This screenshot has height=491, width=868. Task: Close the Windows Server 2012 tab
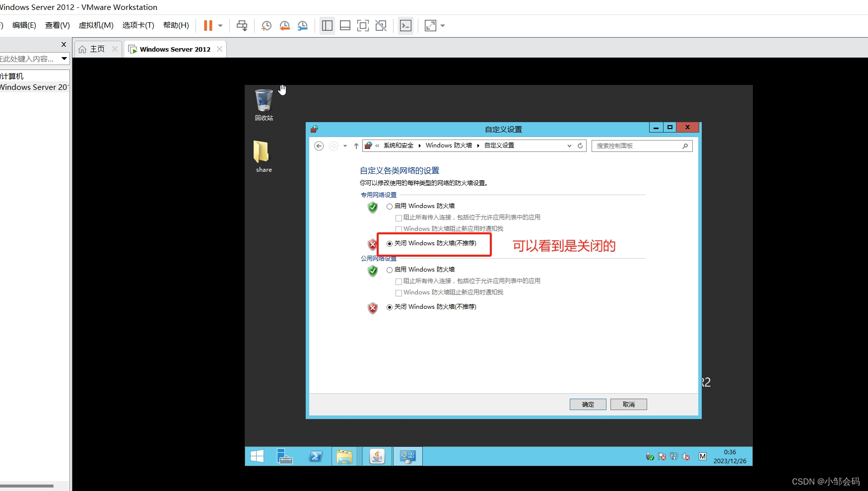point(219,49)
